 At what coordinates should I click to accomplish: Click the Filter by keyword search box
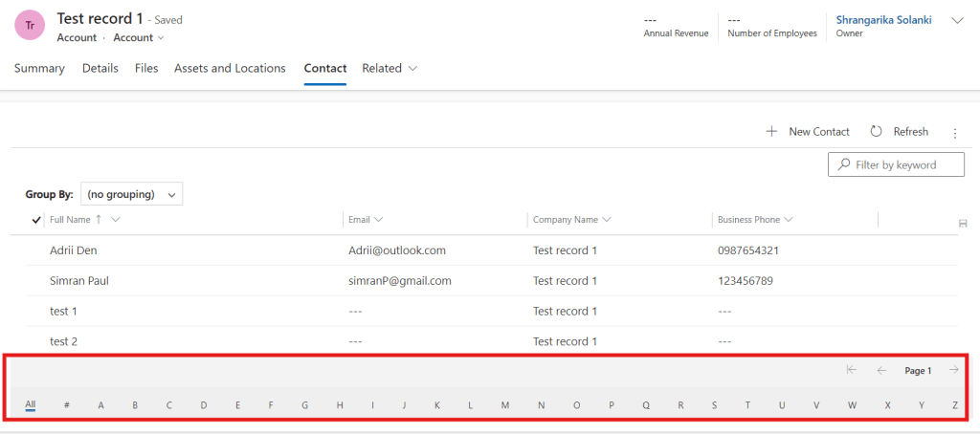click(896, 164)
